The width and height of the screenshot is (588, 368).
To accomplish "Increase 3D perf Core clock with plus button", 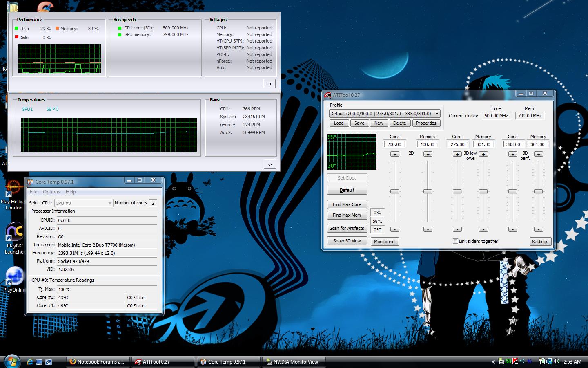I will (512, 154).
